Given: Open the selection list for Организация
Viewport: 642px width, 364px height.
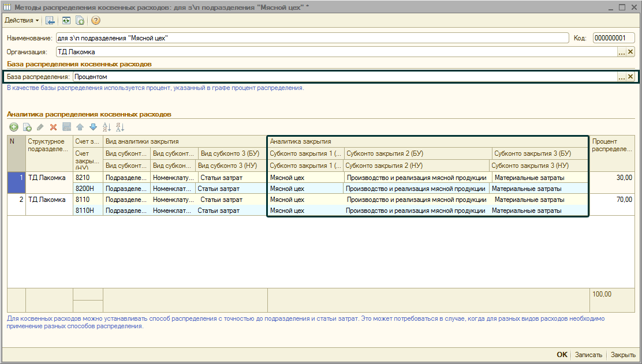Looking at the screenshot, I should tap(622, 52).
